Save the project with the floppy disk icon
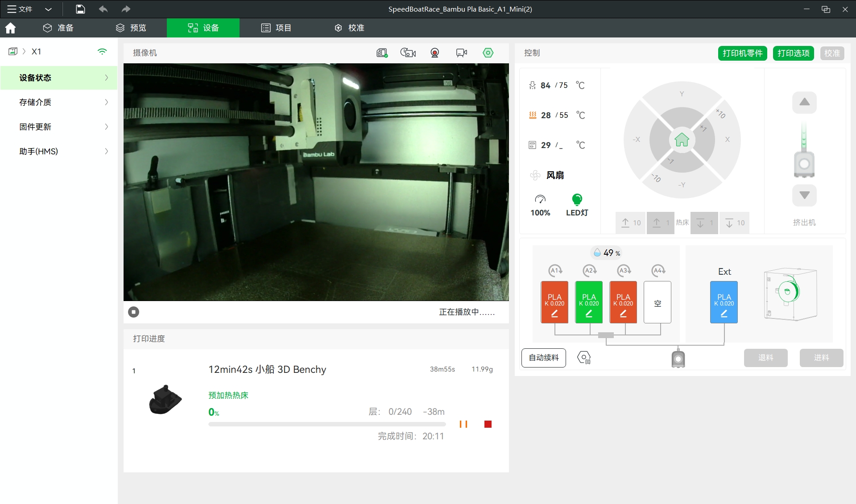Viewport: 856px width, 504px height. coord(80,9)
